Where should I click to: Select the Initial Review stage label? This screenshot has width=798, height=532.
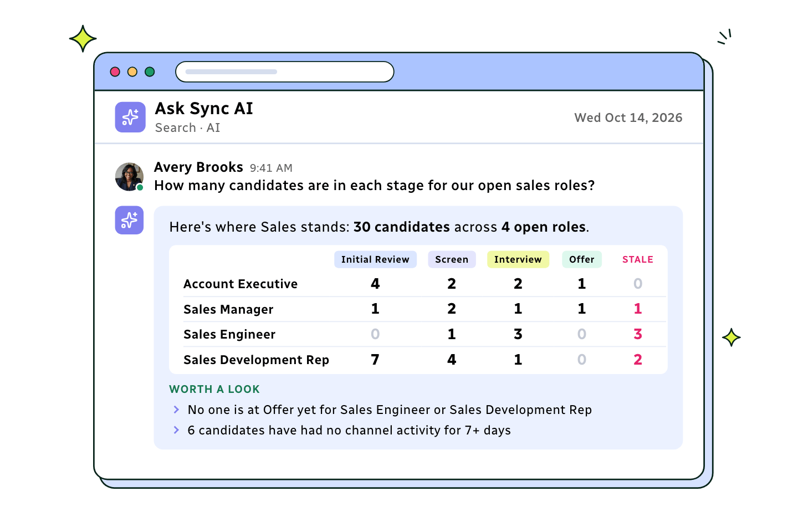pyautogui.click(x=375, y=259)
